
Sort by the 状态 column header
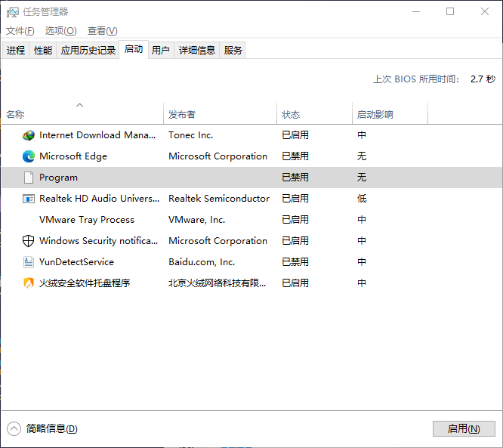(x=291, y=115)
